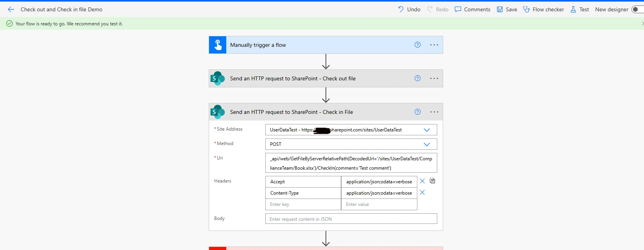Click the empty Enter key header field
The width and height of the screenshot is (644, 250).
tap(303, 204)
